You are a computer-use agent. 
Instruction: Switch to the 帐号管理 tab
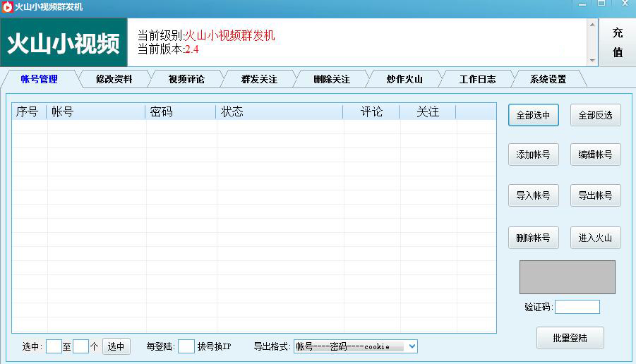point(39,79)
